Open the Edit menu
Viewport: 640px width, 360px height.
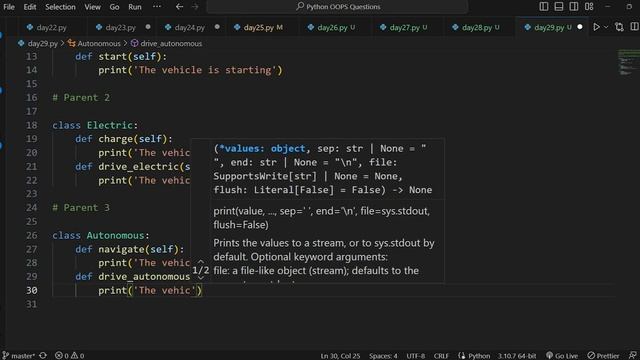tap(29, 7)
